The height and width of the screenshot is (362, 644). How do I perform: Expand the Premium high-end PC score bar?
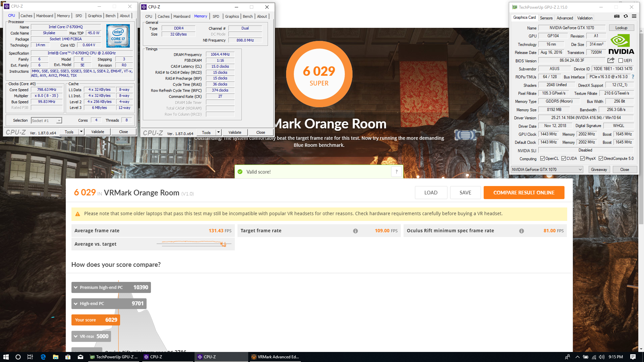pyautogui.click(x=111, y=287)
